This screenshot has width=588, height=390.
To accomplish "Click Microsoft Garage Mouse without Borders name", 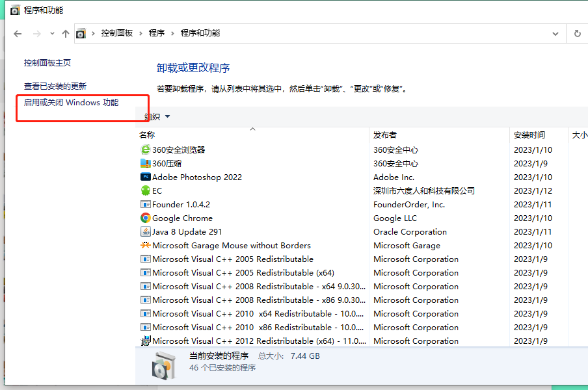I will pyautogui.click(x=232, y=246).
